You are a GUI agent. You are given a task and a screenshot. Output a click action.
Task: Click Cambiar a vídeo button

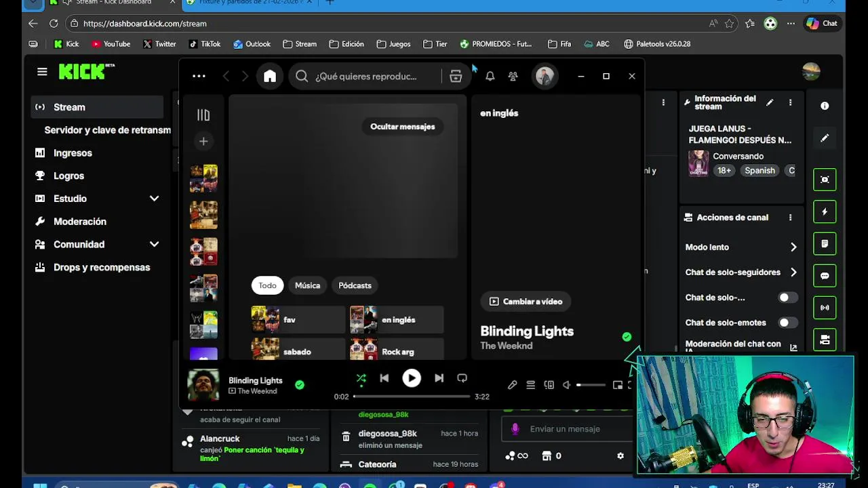[526, 302]
